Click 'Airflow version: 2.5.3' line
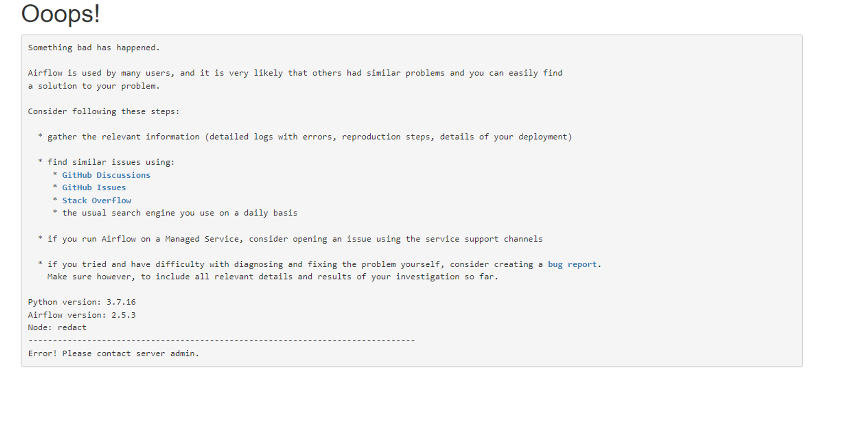 point(82,315)
